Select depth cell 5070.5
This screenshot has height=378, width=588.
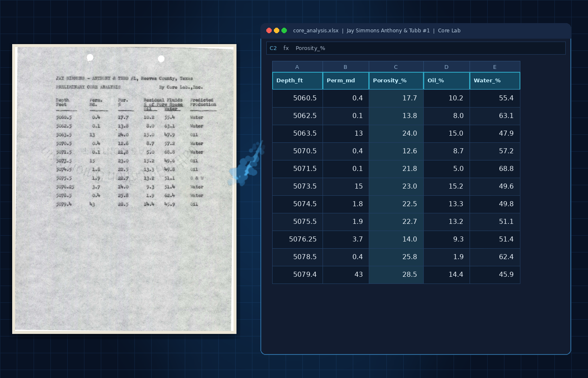coord(297,151)
